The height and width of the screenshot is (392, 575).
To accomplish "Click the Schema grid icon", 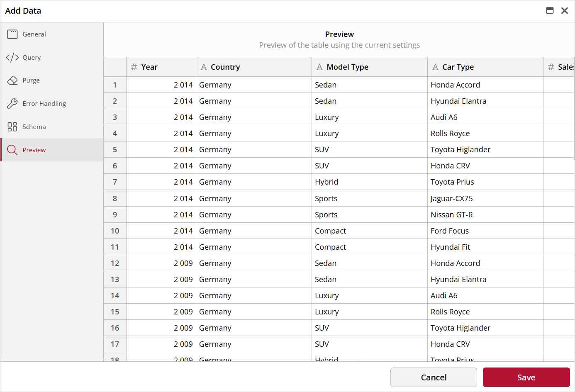I will [12, 127].
